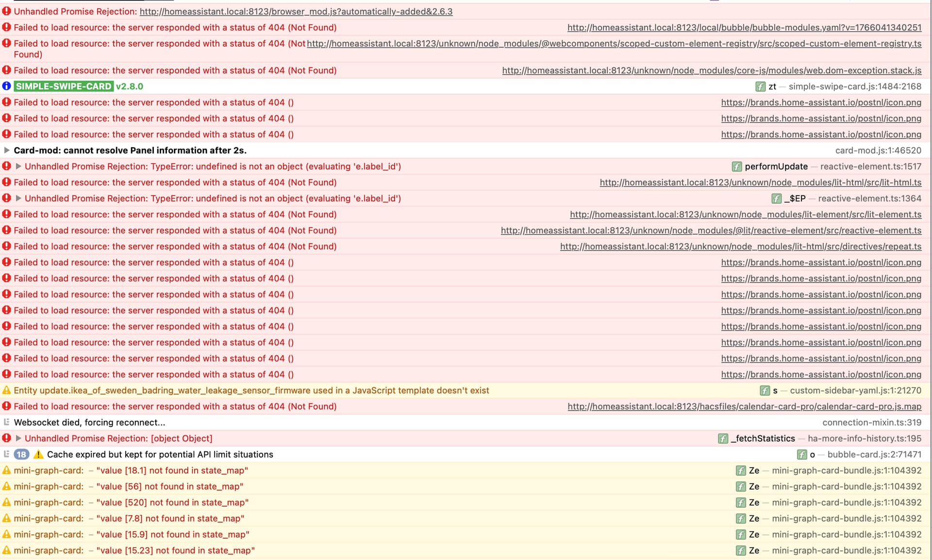Click the warning icon for value [520] message
932x560 pixels.
click(7, 503)
